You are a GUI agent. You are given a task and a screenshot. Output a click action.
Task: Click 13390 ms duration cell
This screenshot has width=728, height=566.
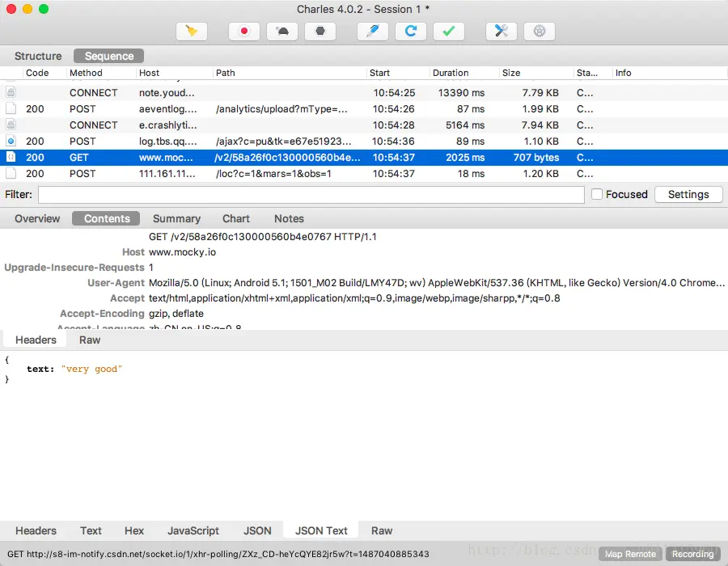click(462, 92)
